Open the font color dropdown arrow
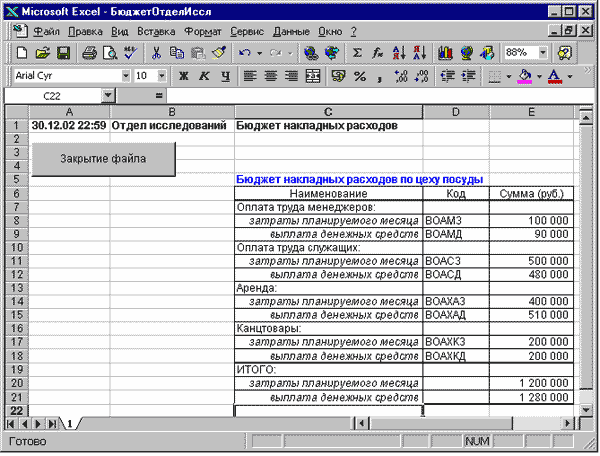Screen dimensions: 600x456 click(x=570, y=76)
